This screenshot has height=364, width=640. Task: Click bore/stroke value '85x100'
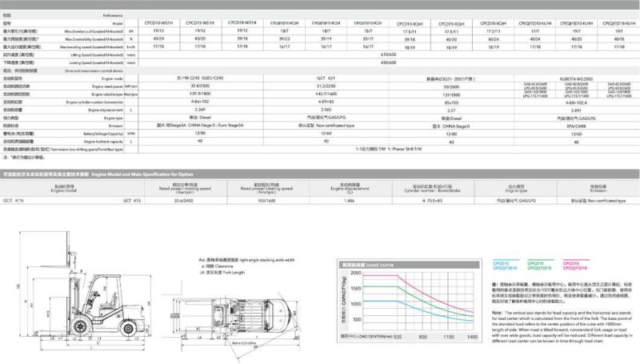pyautogui.click(x=451, y=103)
